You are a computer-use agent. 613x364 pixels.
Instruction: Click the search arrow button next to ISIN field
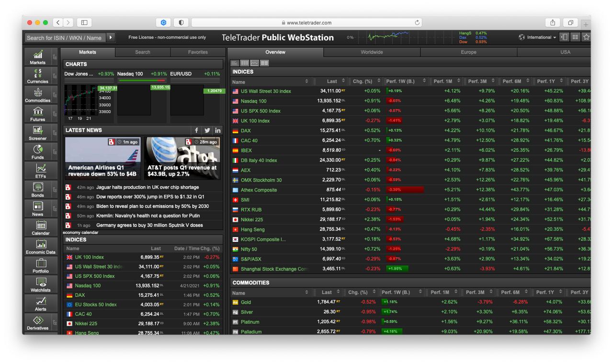(111, 37)
